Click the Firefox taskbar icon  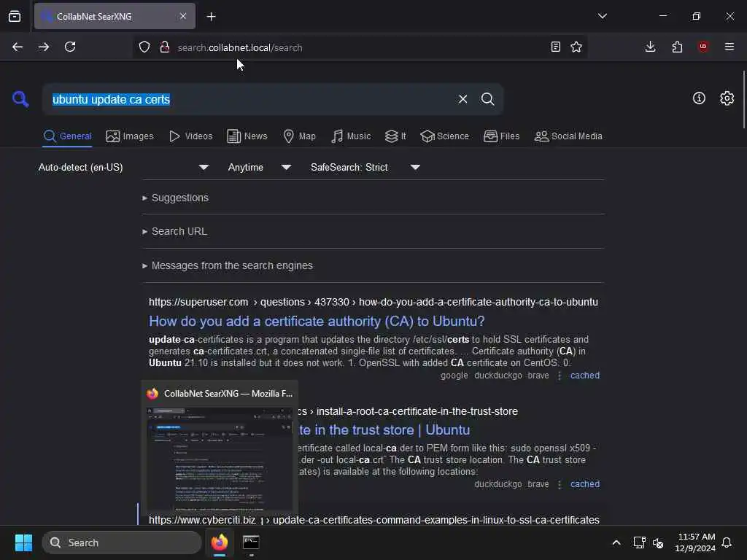pyautogui.click(x=220, y=542)
